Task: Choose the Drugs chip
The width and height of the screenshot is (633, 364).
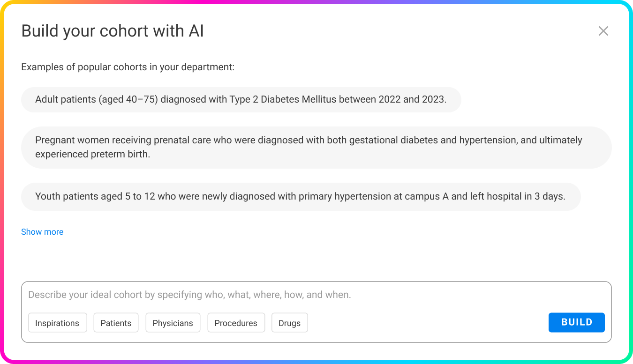Action: tap(289, 323)
